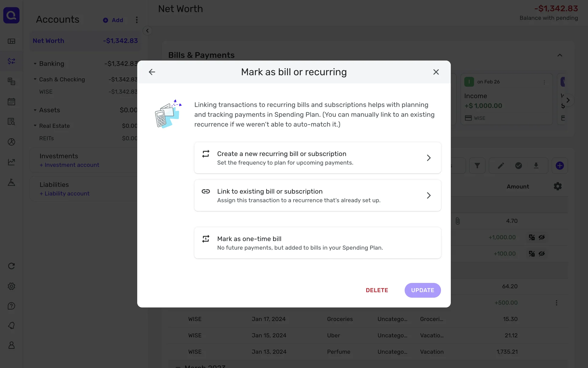Image resolution: width=588 pixels, height=368 pixels.
Task: Click the + Investment account link
Action: (x=69, y=165)
